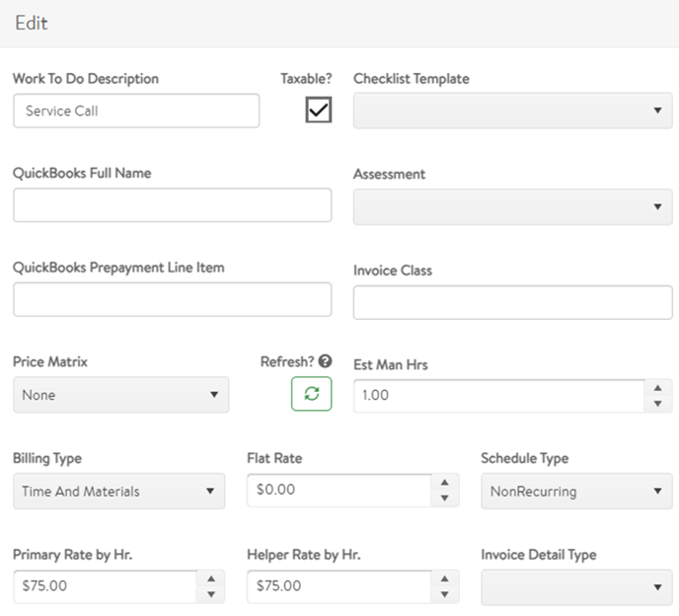Select the Invoice Class input box
Screen dimensions: 679x616
[x=512, y=302]
